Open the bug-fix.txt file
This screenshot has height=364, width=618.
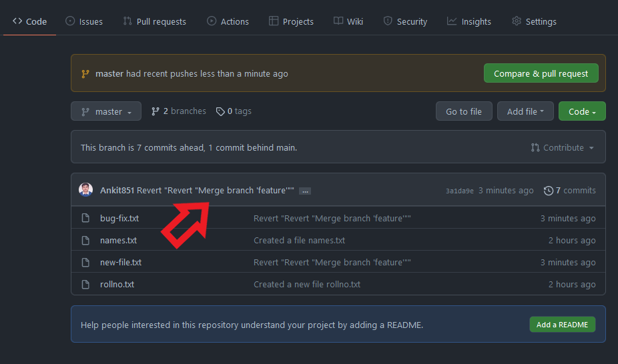point(119,219)
